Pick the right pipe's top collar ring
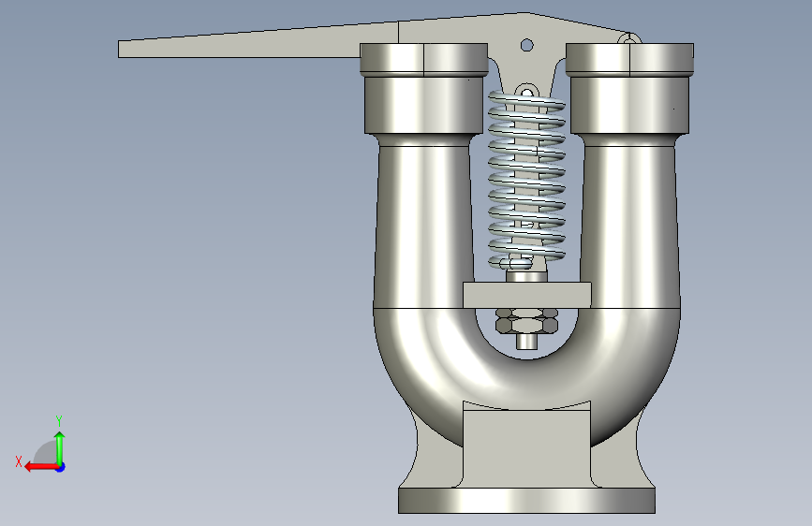Image resolution: width=812 pixels, height=526 pixels. point(629,60)
